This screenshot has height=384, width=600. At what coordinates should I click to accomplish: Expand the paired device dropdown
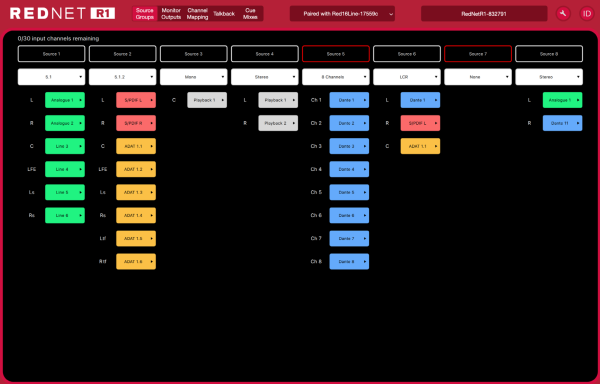pyautogui.click(x=342, y=14)
